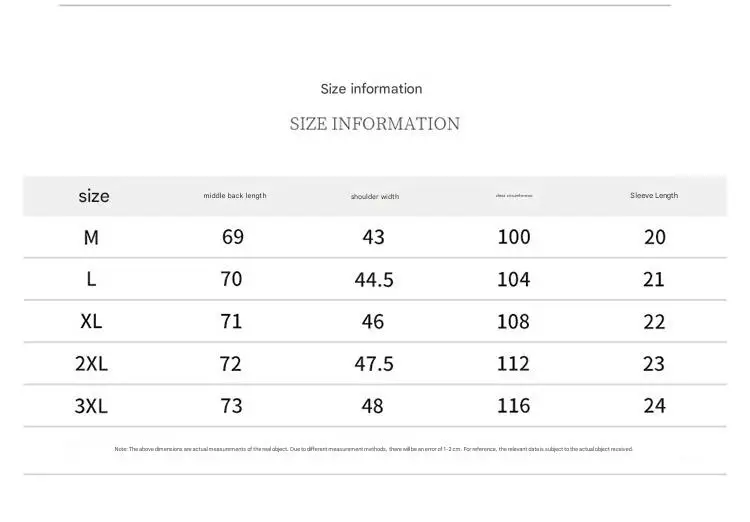Click the XL size row label
The height and width of the screenshot is (522, 750).
pyautogui.click(x=91, y=321)
